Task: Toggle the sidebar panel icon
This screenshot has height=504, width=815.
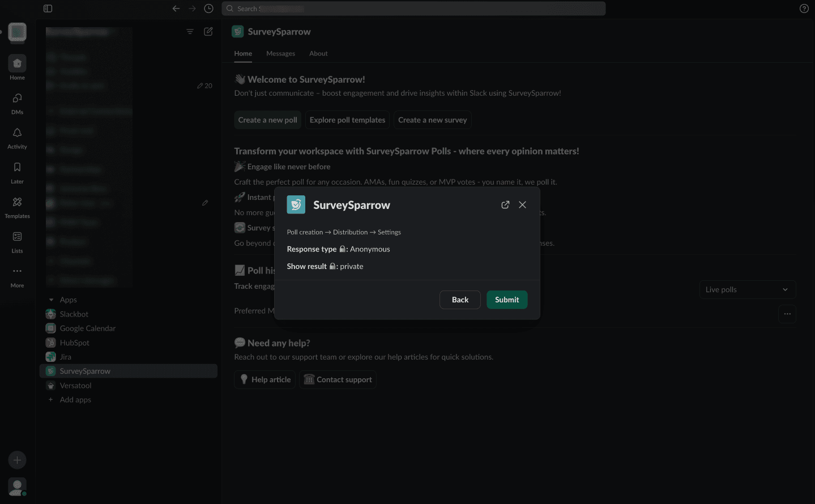Action: point(48,8)
